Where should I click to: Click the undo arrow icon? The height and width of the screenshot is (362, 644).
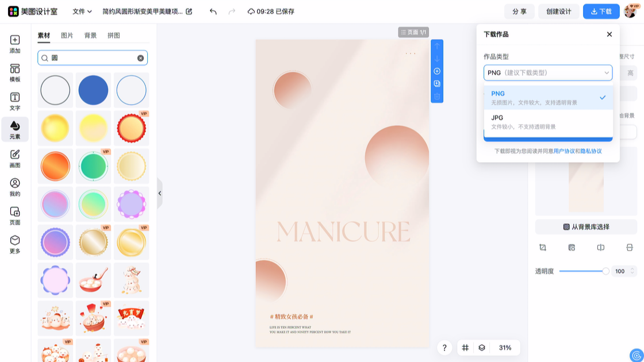(x=213, y=11)
